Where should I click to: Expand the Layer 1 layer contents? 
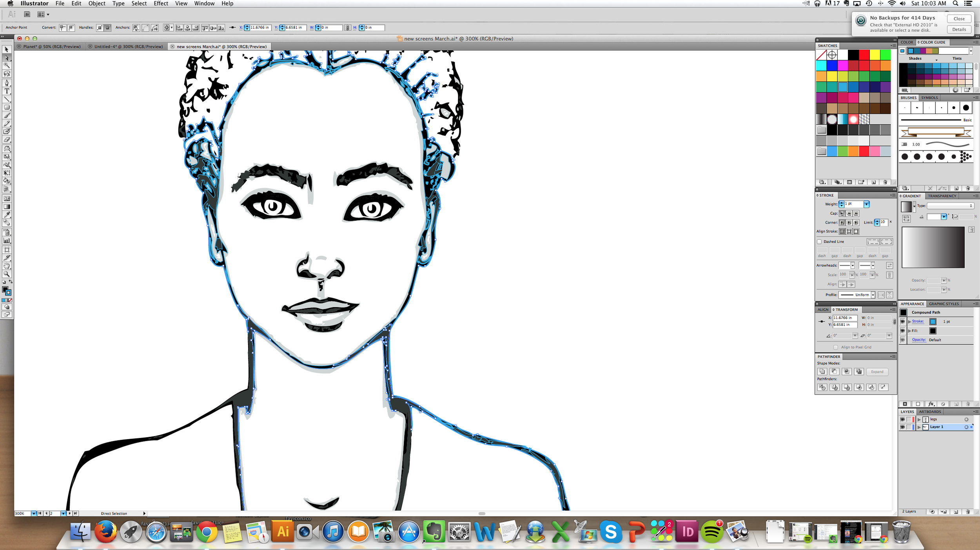tap(919, 427)
